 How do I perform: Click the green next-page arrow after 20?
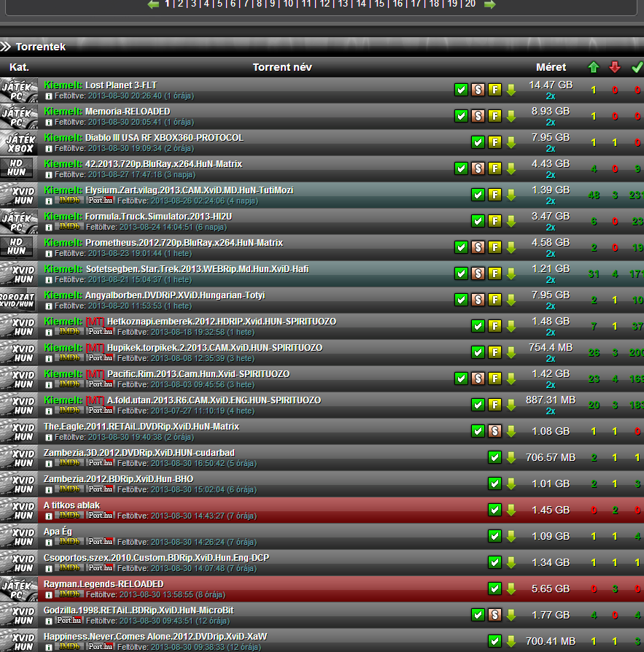tap(489, 4)
